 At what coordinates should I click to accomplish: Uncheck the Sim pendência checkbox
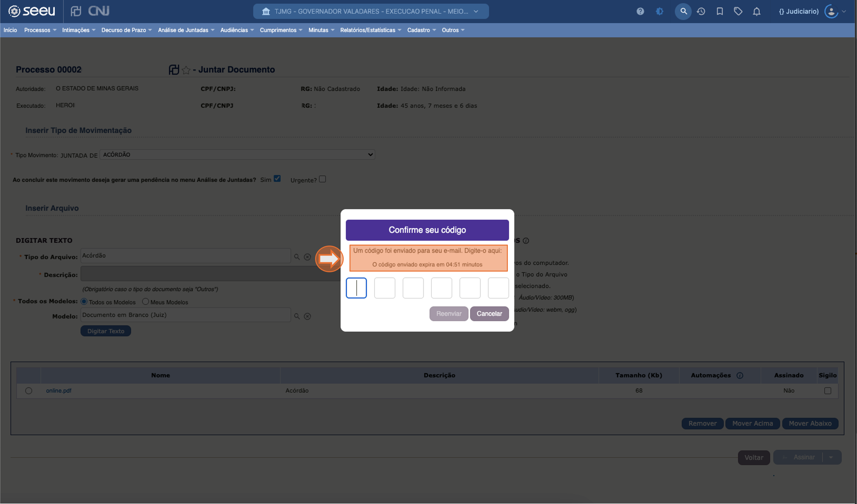click(278, 178)
